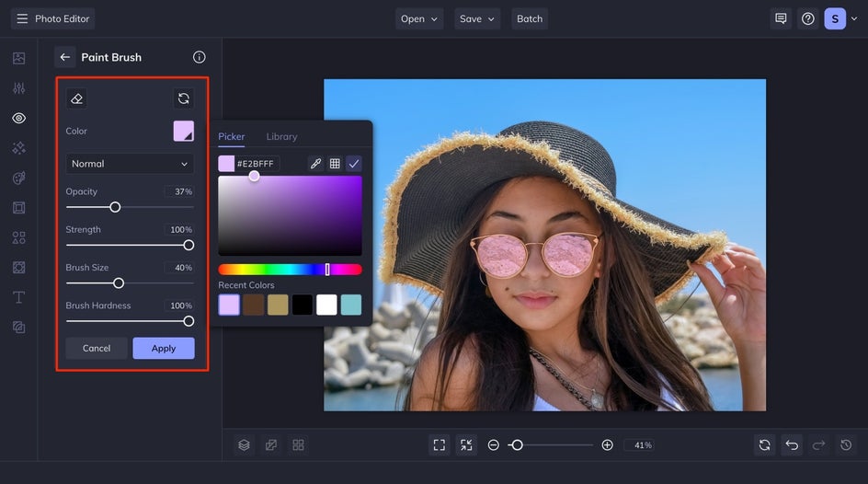Expand the account menu chevron
Image resolution: width=868 pixels, height=484 pixels.
pos(854,18)
